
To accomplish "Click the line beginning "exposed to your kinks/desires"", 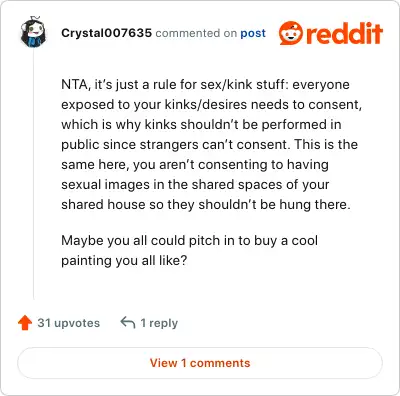I will pos(211,105).
